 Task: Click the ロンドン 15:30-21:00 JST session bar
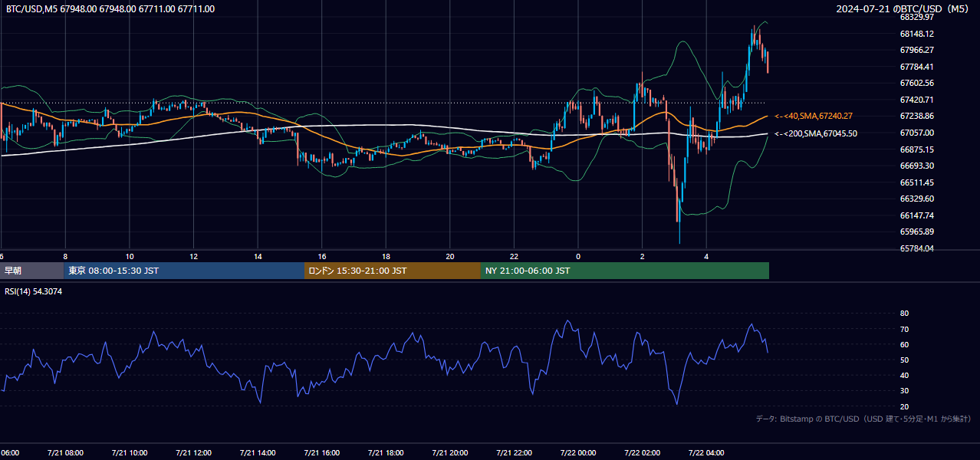[x=393, y=271]
